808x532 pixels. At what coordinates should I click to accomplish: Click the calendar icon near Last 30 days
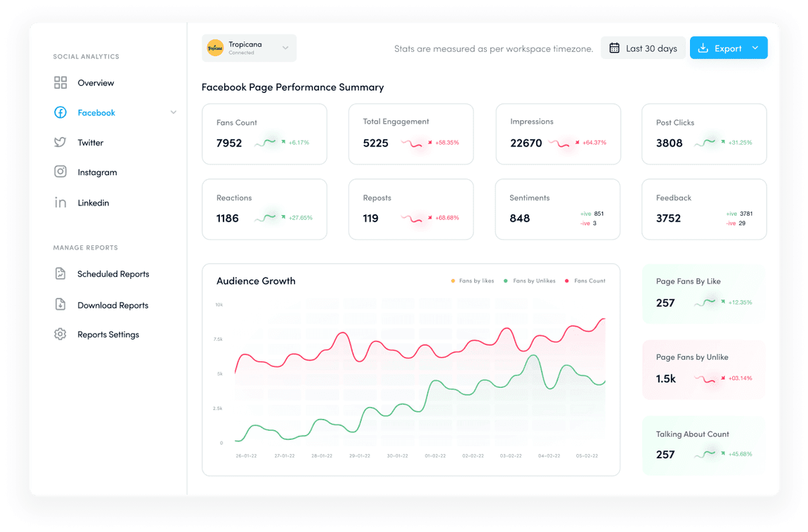(615, 48)
